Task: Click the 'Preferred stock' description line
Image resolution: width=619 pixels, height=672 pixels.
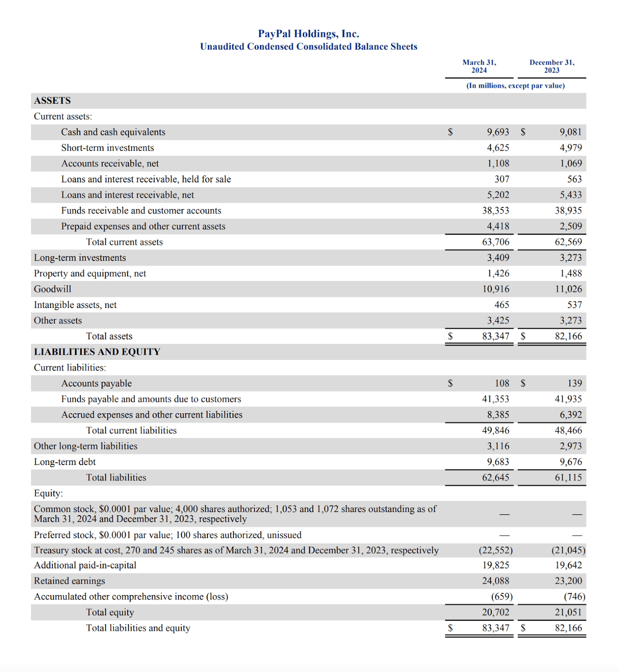Action: point(167,535)
